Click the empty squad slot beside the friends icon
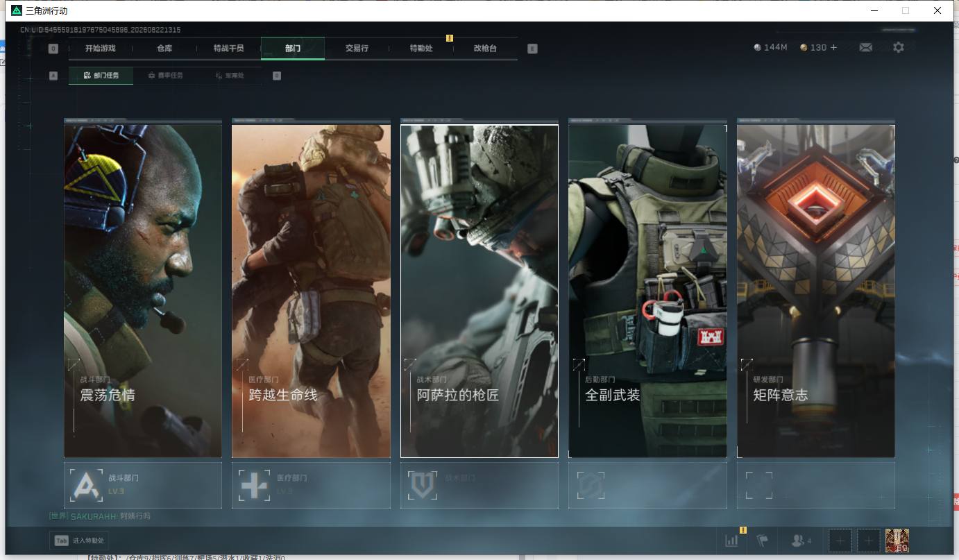This screenshot has height=560, width=959. (840, 541)
